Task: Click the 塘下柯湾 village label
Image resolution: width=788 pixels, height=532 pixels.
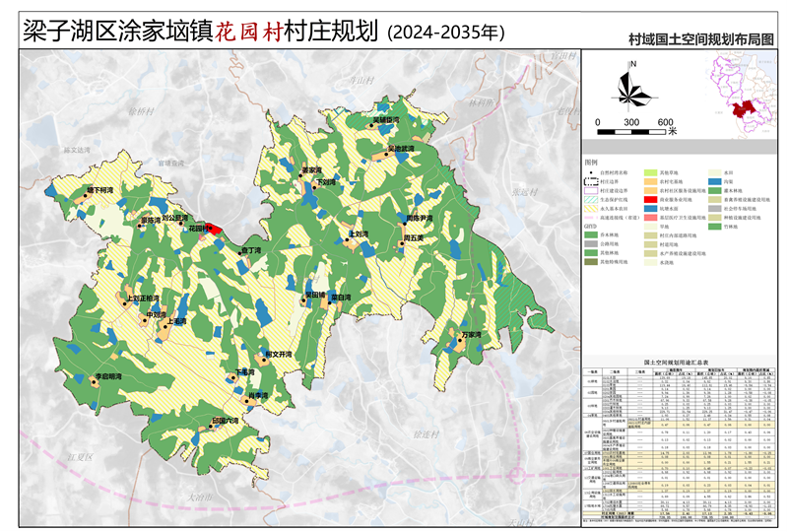Action: tap(100, 189)
